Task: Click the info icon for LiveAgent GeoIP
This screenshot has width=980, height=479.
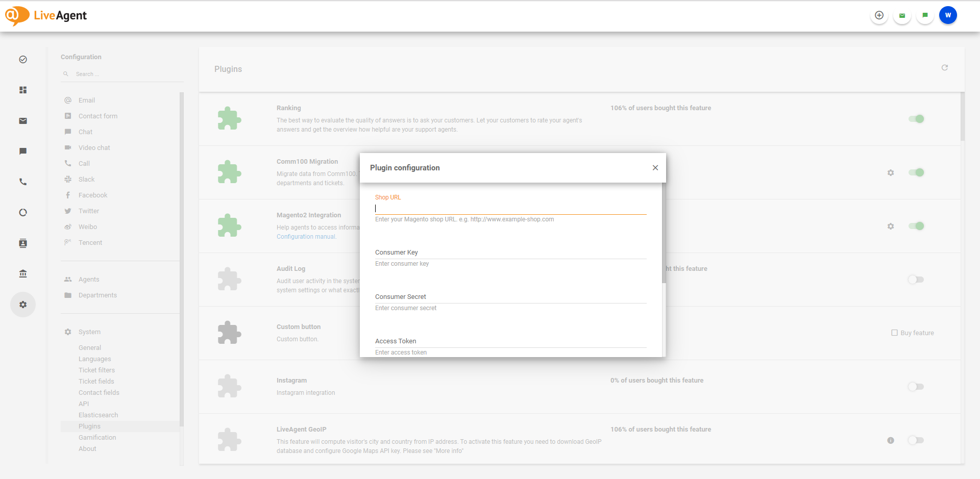Action: 890,440
